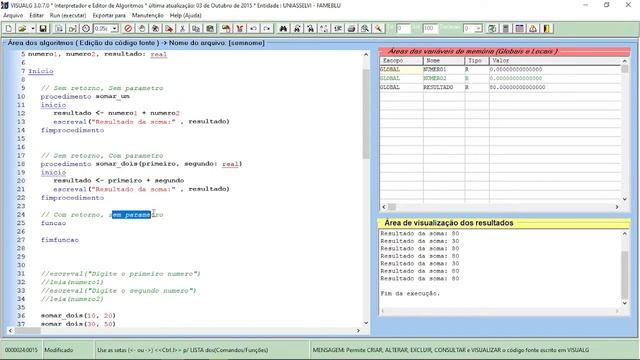Viewport: 640px width, 360px height.
Task: Click the Escopo column header
Action: pyautogui.click(x=401, y=60)
